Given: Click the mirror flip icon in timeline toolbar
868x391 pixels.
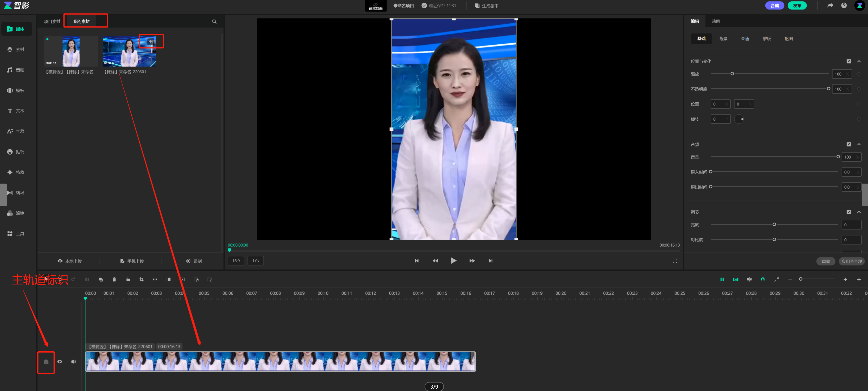Looking at the screenshot, I should click(155, 279).
